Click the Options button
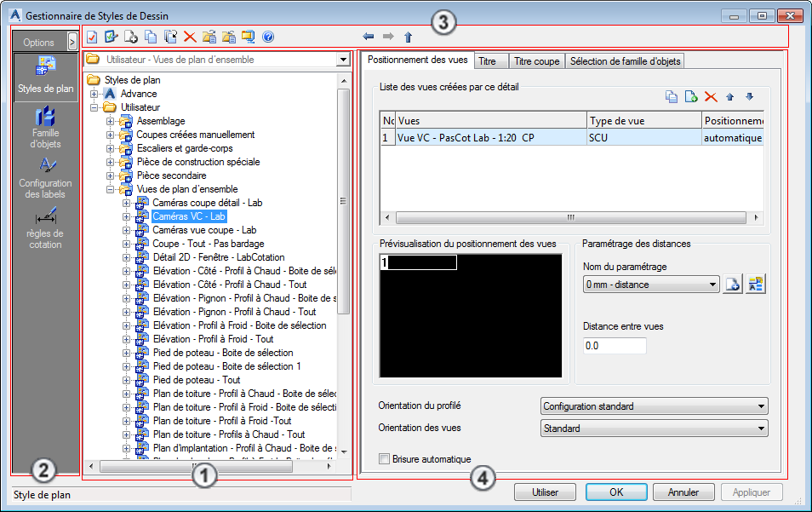The height and width of the screenshot is (512, 812). point(39,43)
